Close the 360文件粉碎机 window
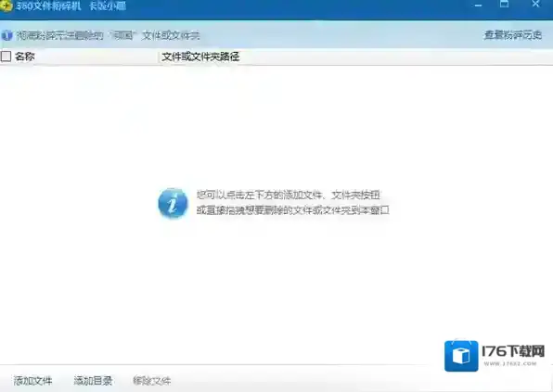Image resolution: width=553 pixels, height=392 pixels. coord(535,5)
